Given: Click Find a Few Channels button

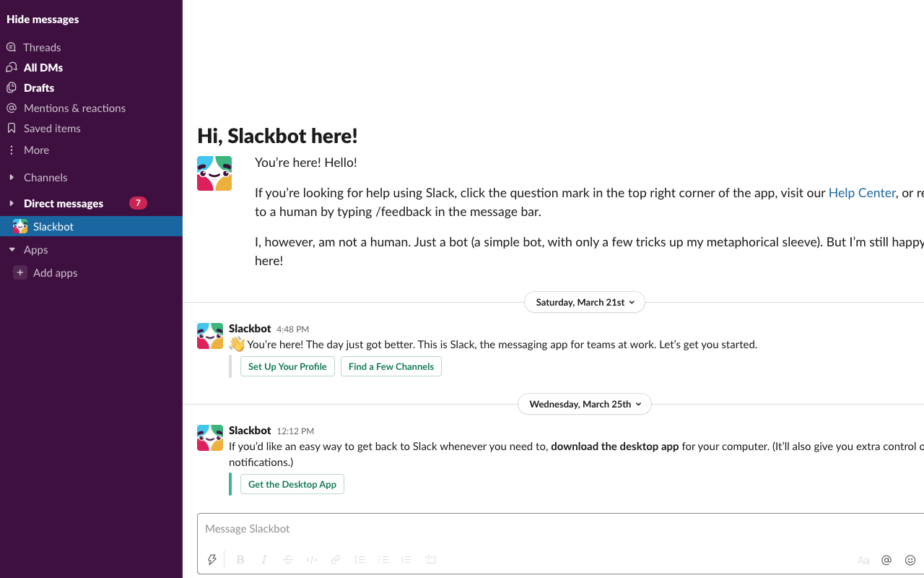Looking at the screenshot, I should 391,366.
